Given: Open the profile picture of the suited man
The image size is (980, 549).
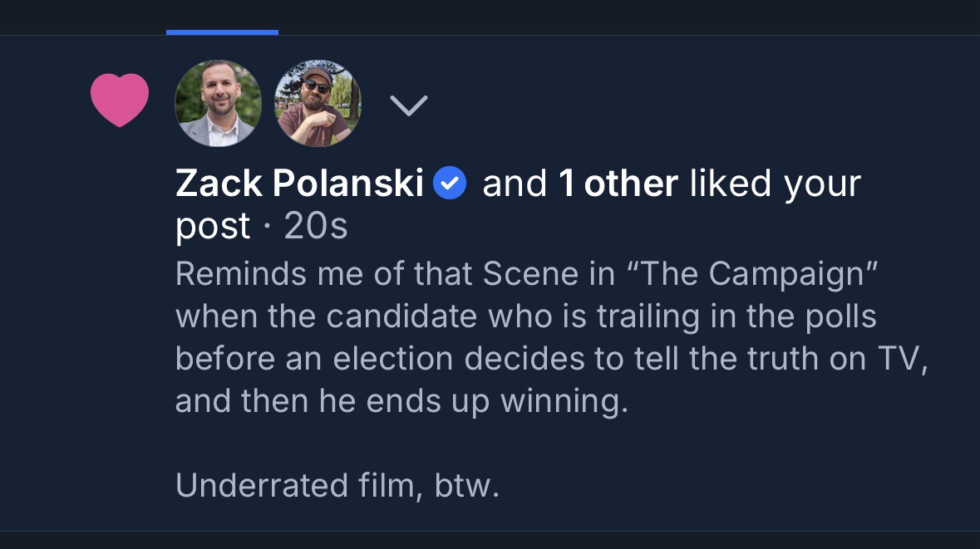Looking at the screenshot, I should (218, 104).
